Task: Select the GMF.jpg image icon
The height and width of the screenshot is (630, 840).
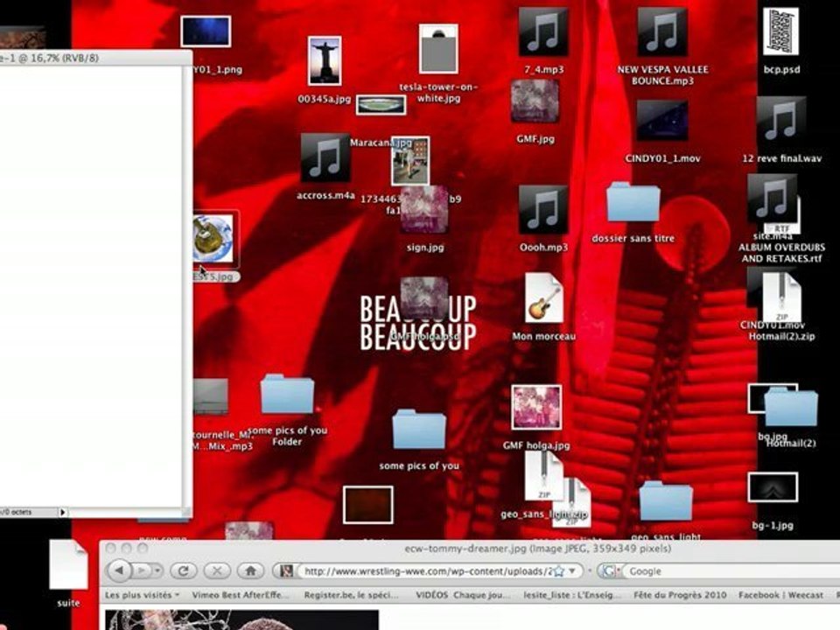Action: tap(535, 101)
